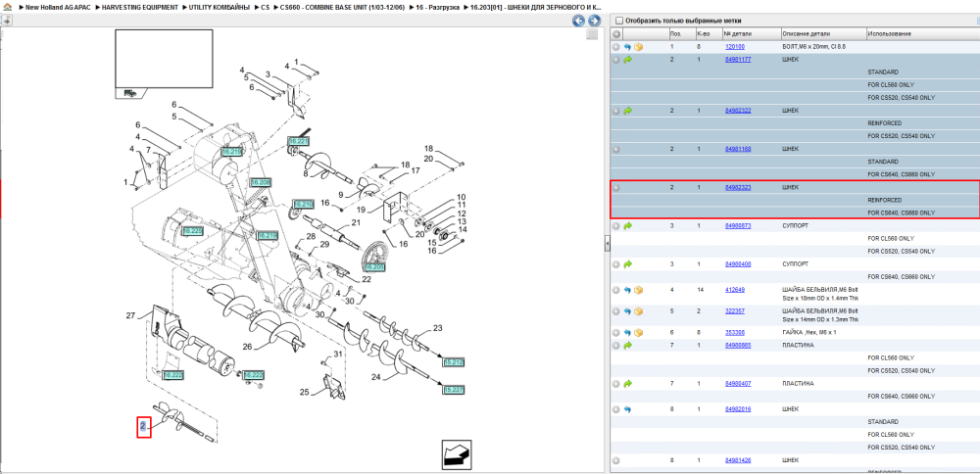The image size is (980, 474).
Task: Sort by '№ детали' column header
Action: (x=752, y=33)
